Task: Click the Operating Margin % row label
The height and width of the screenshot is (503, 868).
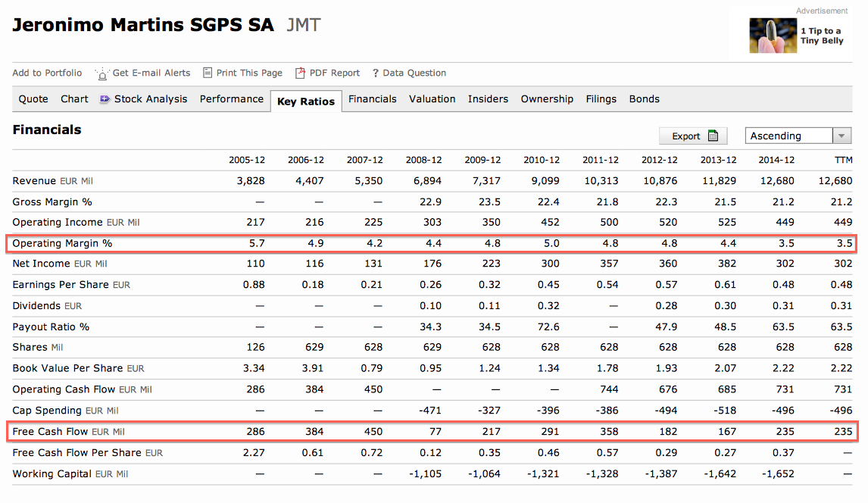Action: click(x=62, y=243)
